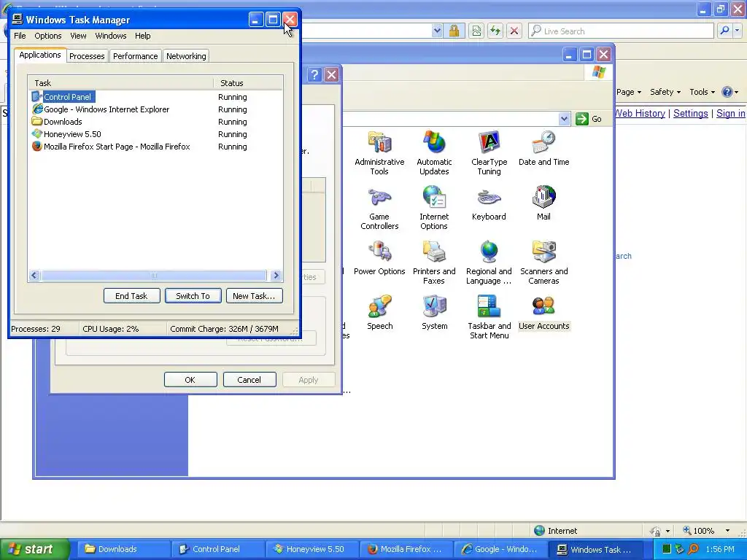Image resolution: width=747 pixels, height=560 pixels.
Task: Click Internet Explorer refresh icon
Action: pyautogui.click(x=495, y=31)
